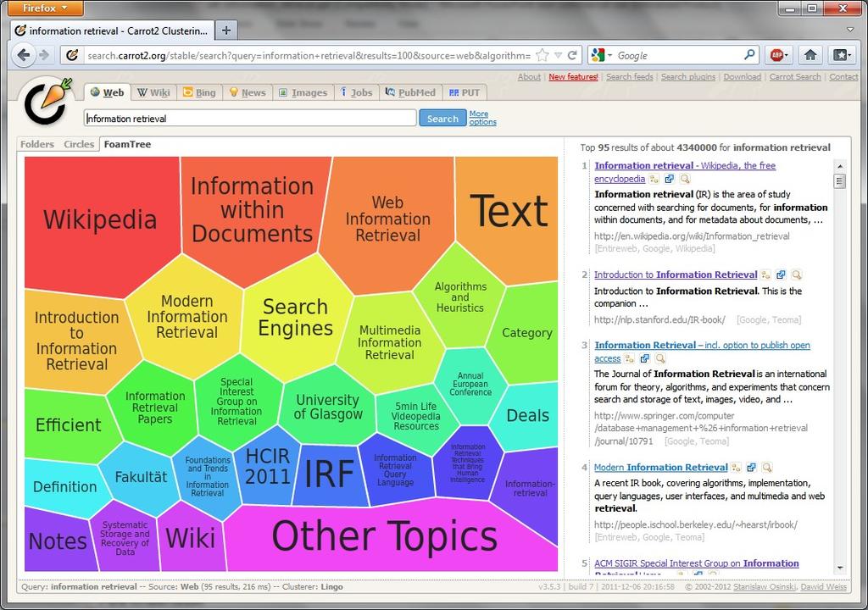Open a new browser tab
868x610 pixels.
tap(225, 30)
